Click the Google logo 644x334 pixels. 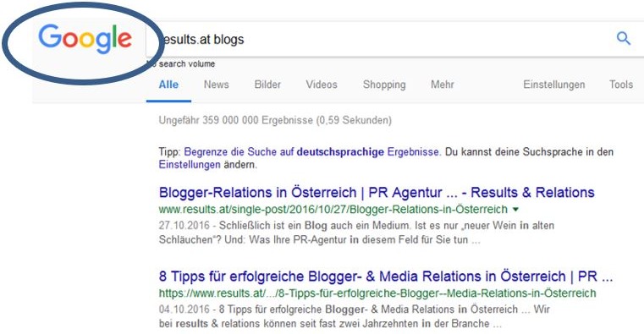[x=85, y=39]
